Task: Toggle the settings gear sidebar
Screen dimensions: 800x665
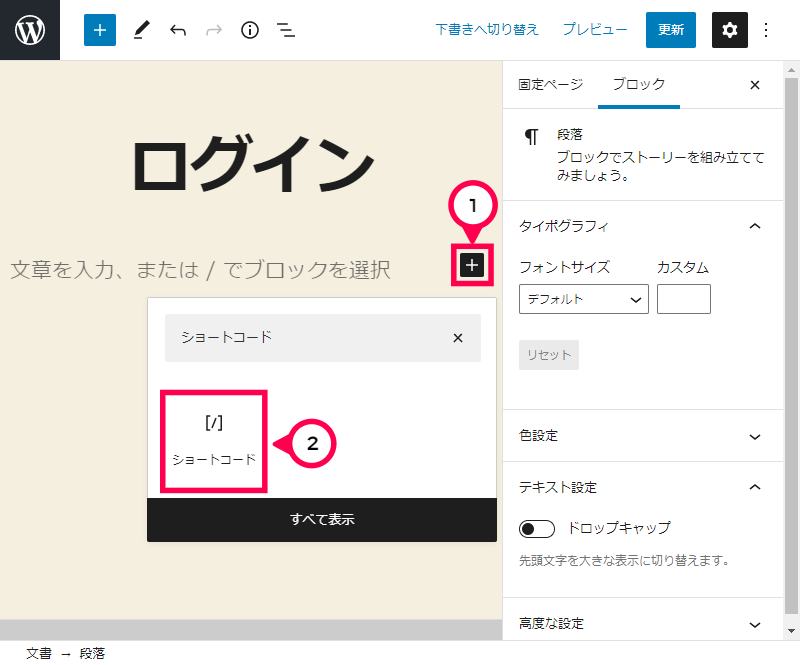Action: click(x=729, y=30)
